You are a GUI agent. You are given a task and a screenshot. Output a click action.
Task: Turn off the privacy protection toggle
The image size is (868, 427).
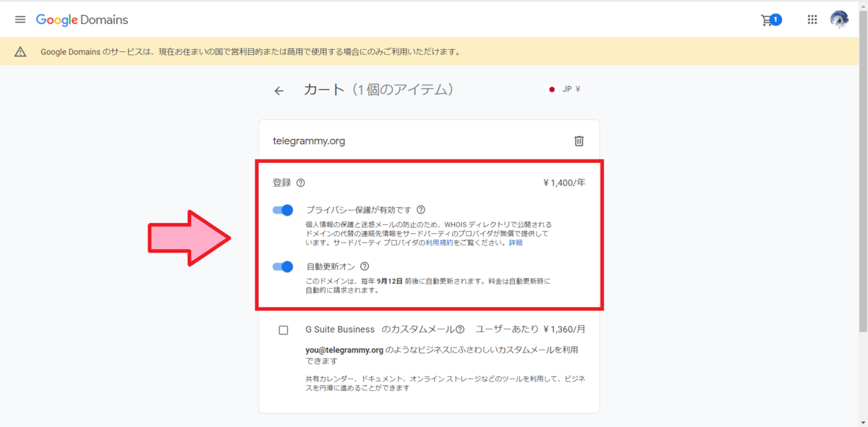[283, 210]
